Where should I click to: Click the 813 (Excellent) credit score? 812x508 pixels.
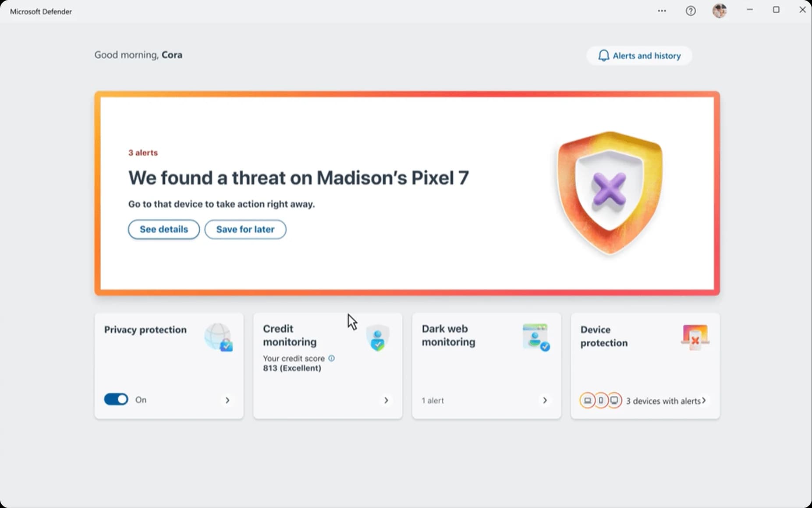coord(292,368)
